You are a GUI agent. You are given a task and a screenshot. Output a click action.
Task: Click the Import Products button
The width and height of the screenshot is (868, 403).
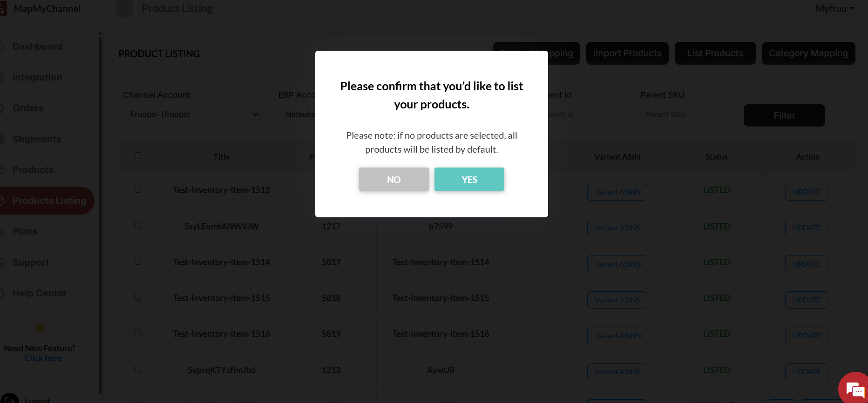[x=627, y=54]
